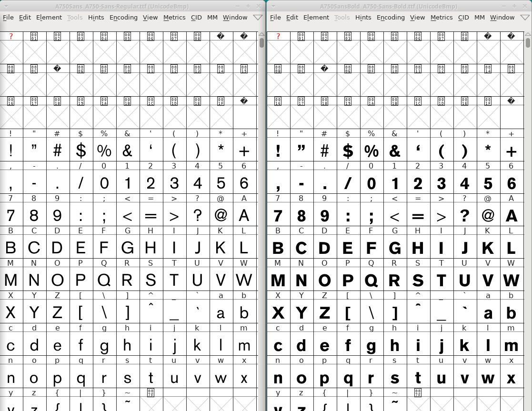Screen dimensions: 532x411
Task: Select the capital Q glyph in Regular window
Action: [104, 280]
